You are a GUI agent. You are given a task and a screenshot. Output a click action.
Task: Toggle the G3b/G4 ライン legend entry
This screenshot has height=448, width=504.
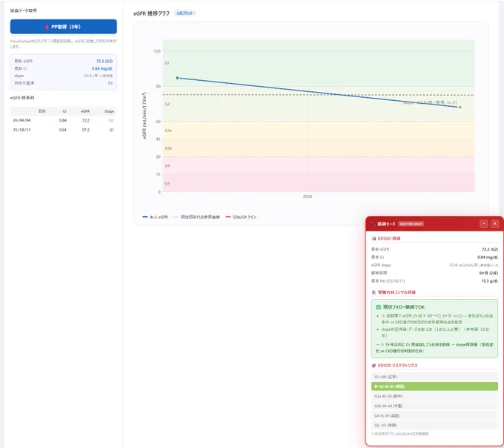point(241,217)
